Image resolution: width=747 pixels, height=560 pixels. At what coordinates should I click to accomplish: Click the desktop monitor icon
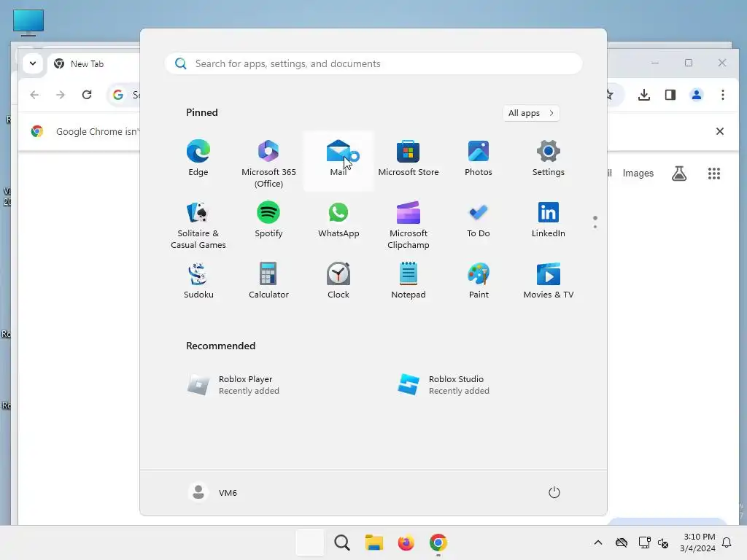28,23
